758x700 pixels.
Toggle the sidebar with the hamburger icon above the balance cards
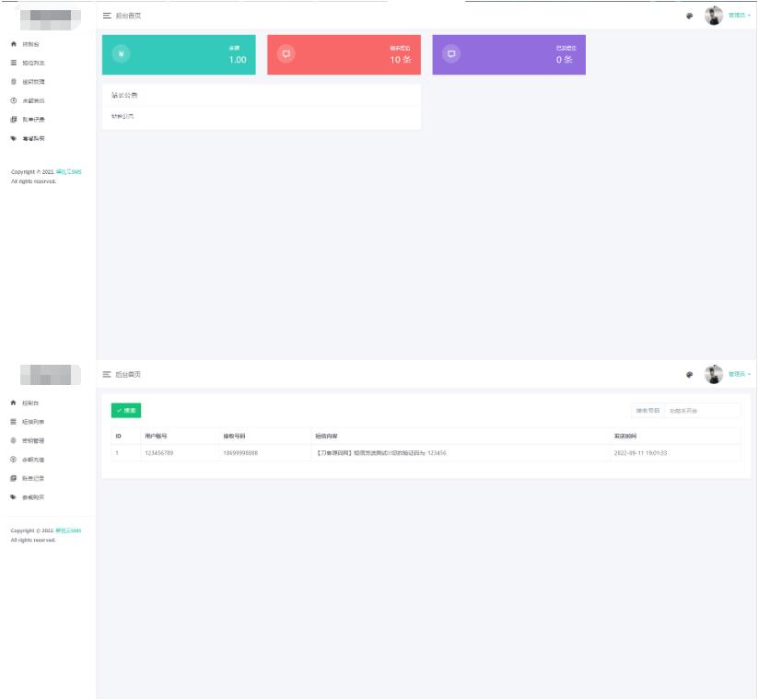click(x=107, y=16)
